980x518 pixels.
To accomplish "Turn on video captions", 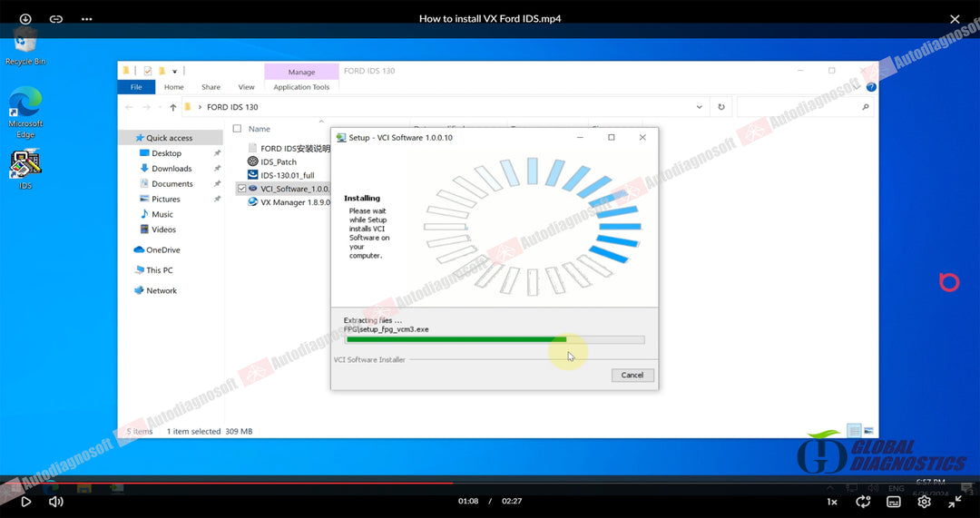I will [894, 502].
